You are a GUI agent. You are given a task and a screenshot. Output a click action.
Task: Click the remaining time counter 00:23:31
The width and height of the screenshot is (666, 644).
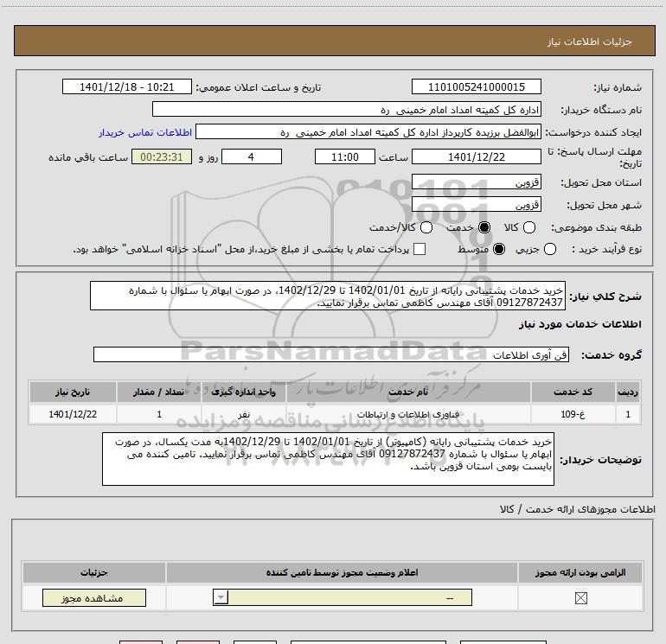coord(162,156)
